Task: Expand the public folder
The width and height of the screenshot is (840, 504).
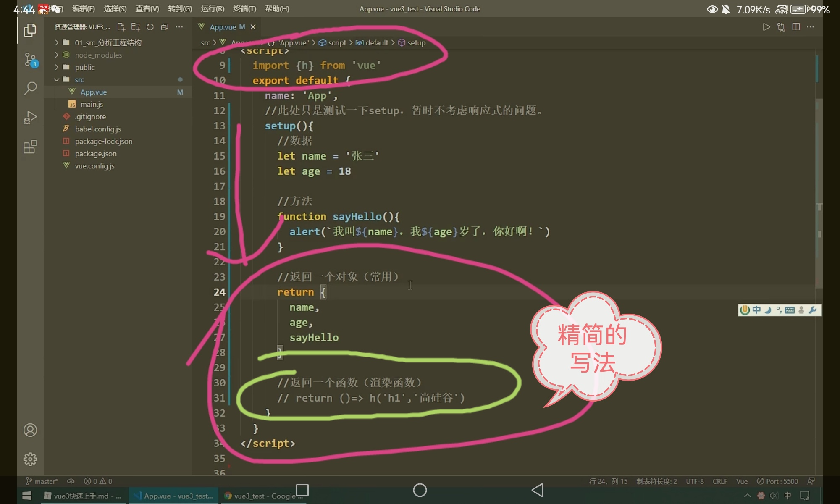Action: (84, 67)
